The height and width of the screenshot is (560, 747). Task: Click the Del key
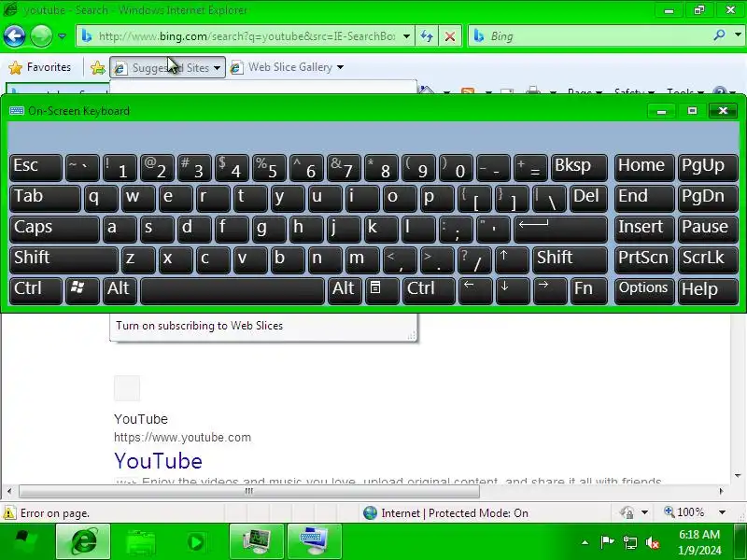[588, 199]
